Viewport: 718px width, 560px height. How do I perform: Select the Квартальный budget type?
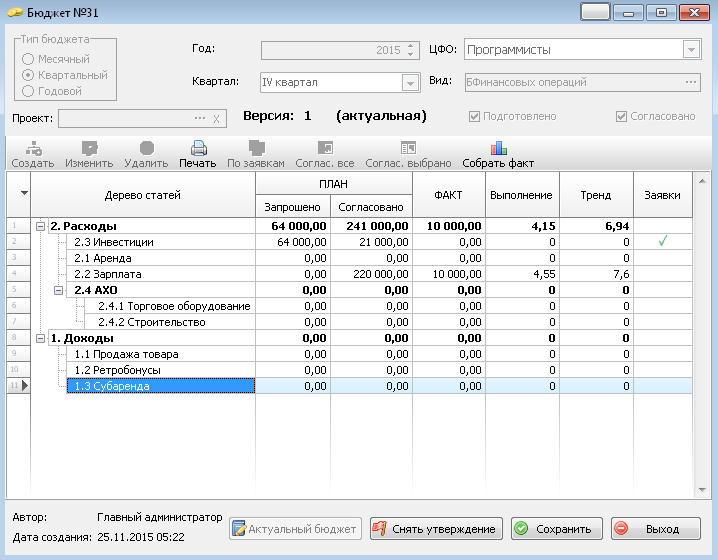coord(28,75)
